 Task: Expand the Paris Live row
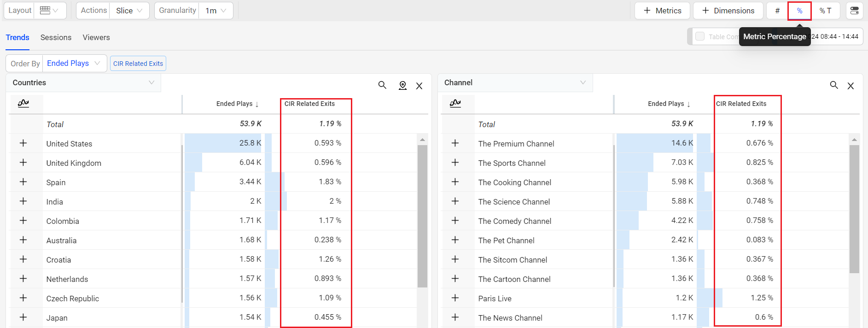455,298
